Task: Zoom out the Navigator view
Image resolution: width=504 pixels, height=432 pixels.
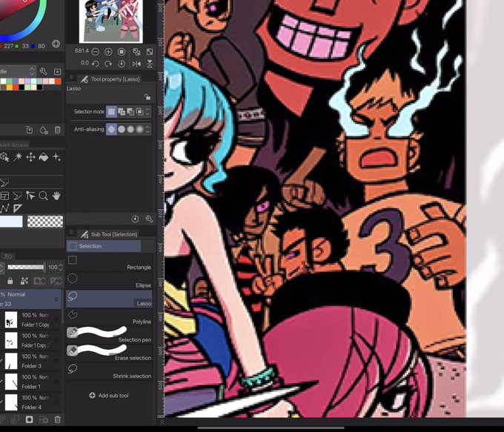Action: coord(95,51)
